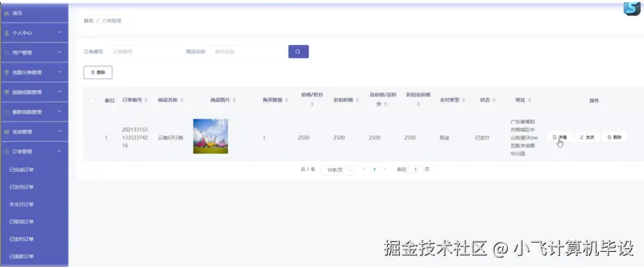Sort by 支付类型 column sort arrows
Viewport: 644px width, 268px height.
pyautogui.click(x=463, y=100)
